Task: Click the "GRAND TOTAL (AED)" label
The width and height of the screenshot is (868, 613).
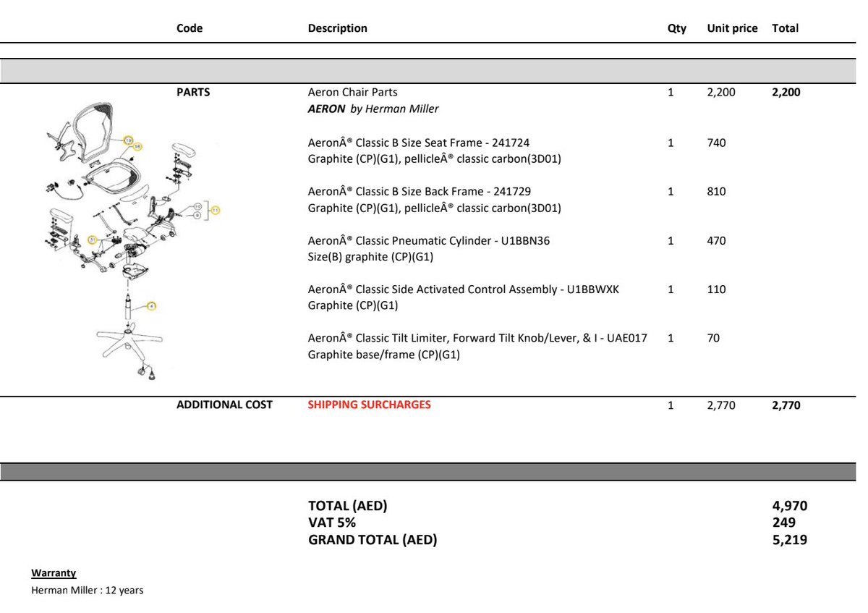Action: [x=373, y=539]
